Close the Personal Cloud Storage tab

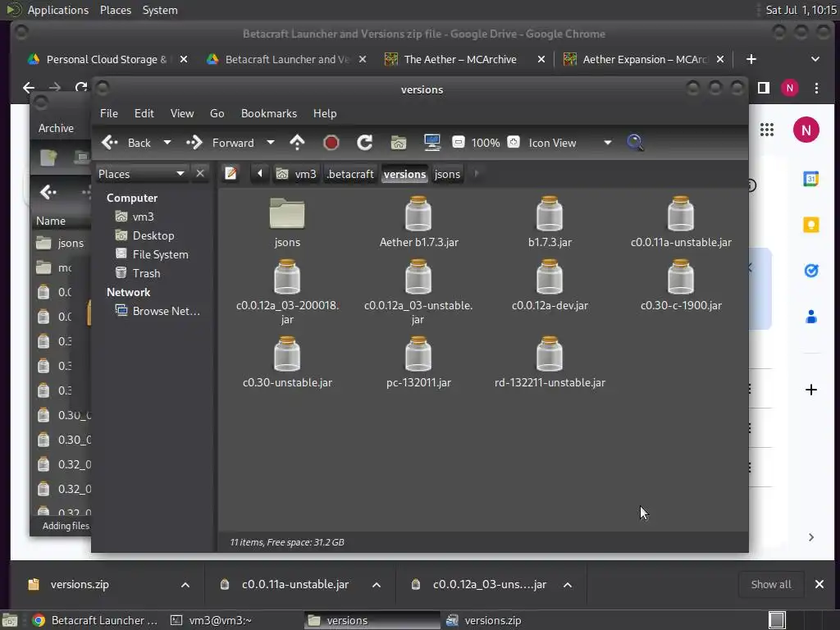(x=184, y=59)
